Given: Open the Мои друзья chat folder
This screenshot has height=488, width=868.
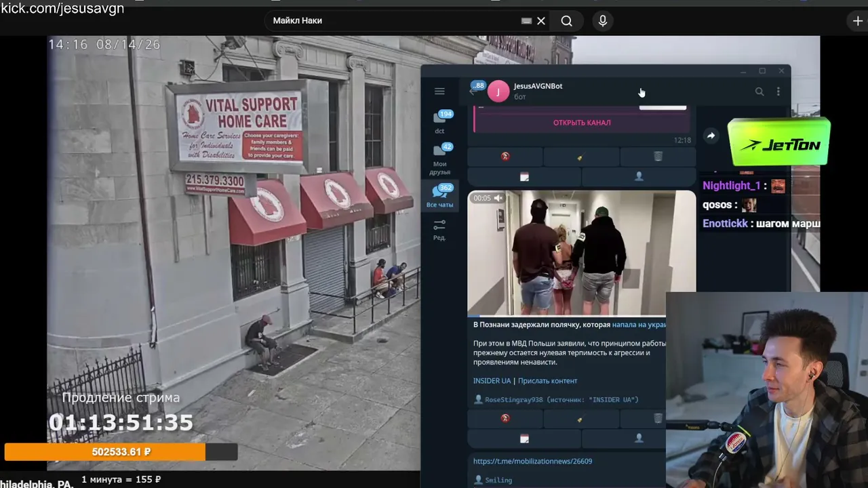Looking at the screenshot, I should point(440,159).
